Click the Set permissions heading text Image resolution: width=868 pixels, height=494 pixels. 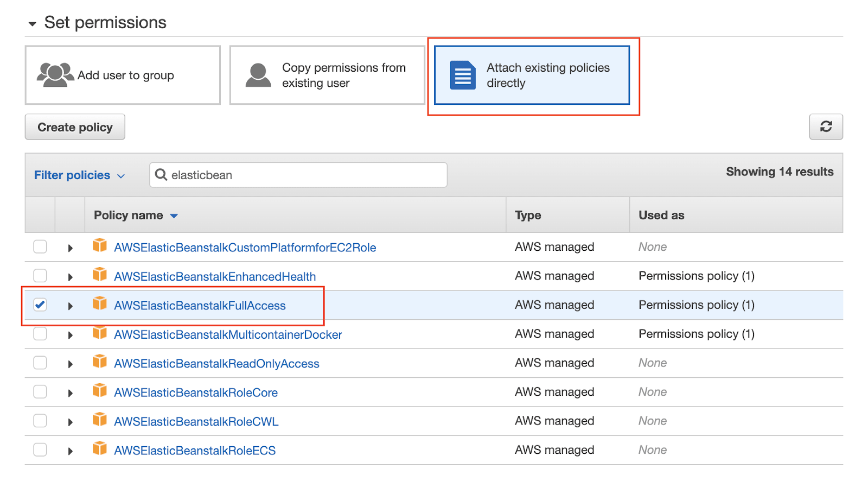(105, 22)
